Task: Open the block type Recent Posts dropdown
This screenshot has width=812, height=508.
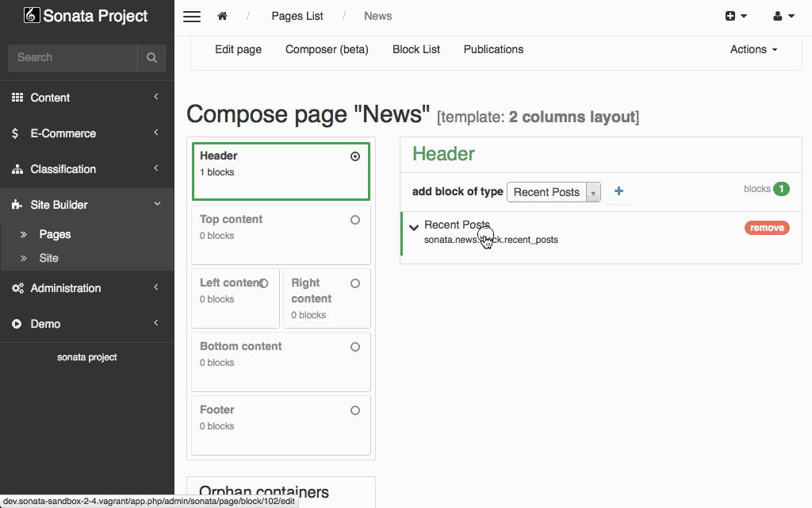Action: click(553, 192)
